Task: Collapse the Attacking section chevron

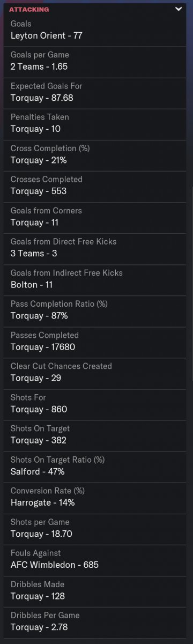Action: coord(179,9)
